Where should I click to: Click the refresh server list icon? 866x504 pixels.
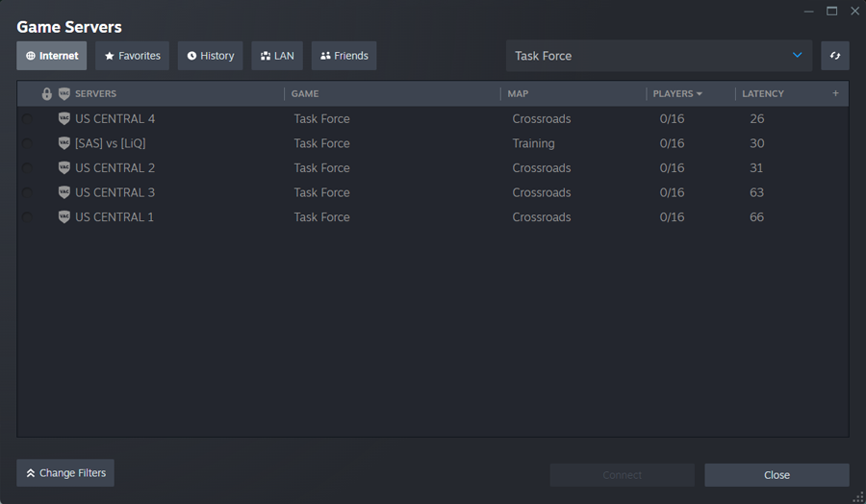coord(834,56)
